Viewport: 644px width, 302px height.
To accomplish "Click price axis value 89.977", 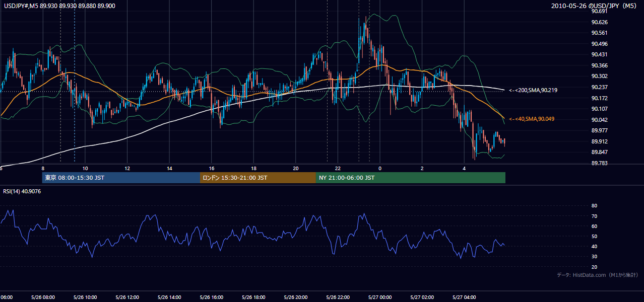I will (x=599, y=130).
